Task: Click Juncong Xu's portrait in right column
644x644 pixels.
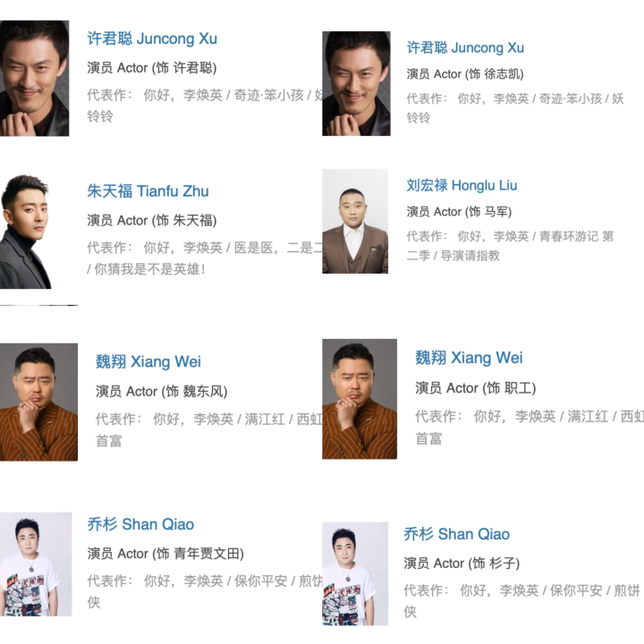Action: click(356, 83)
